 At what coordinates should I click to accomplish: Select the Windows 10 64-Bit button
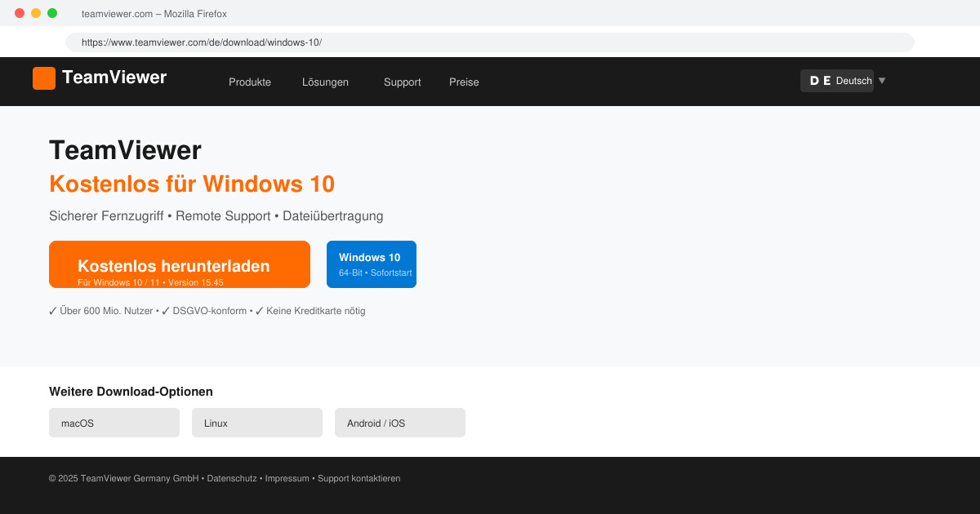(372, 264)
